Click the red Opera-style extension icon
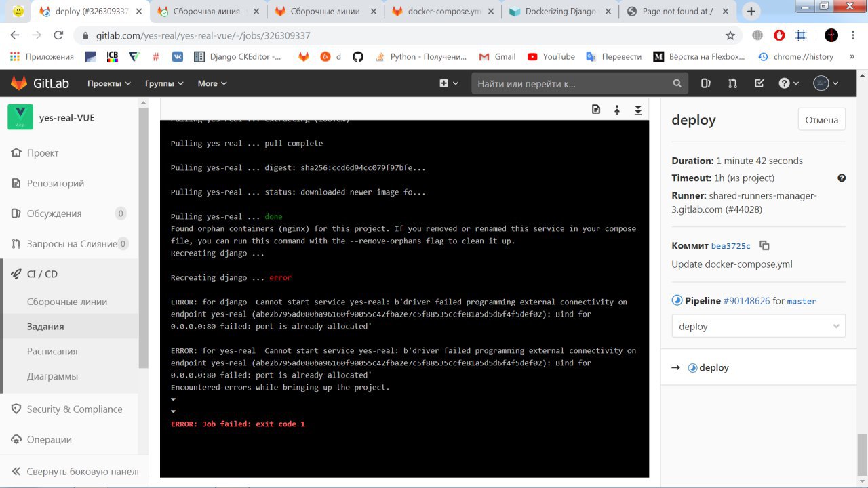The image size is (868, 488). 779,35
